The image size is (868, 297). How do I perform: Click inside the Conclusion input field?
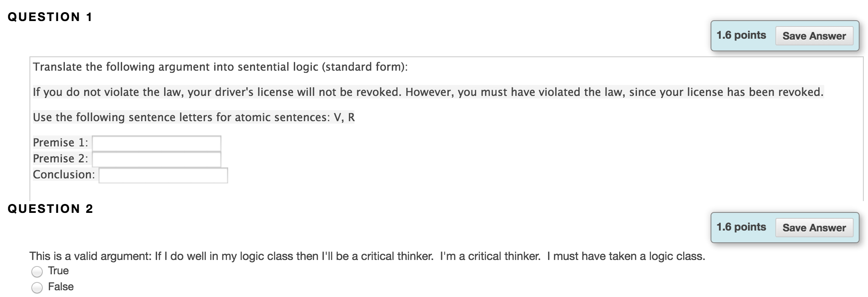coord(163,175)
